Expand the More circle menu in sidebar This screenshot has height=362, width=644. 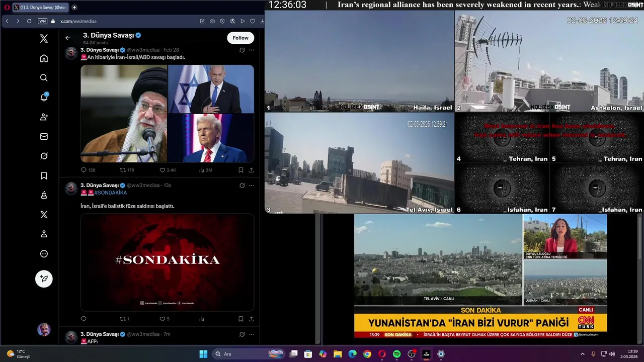(x=44, y=254)
